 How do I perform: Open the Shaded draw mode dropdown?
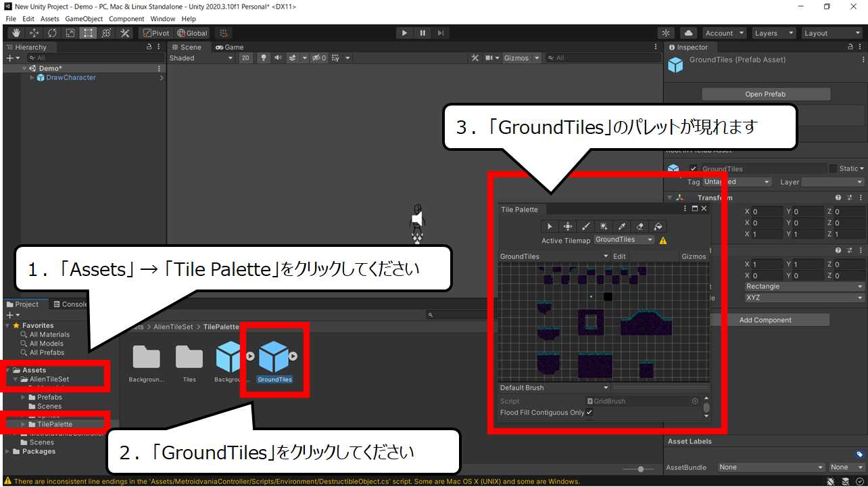(201, 58)
